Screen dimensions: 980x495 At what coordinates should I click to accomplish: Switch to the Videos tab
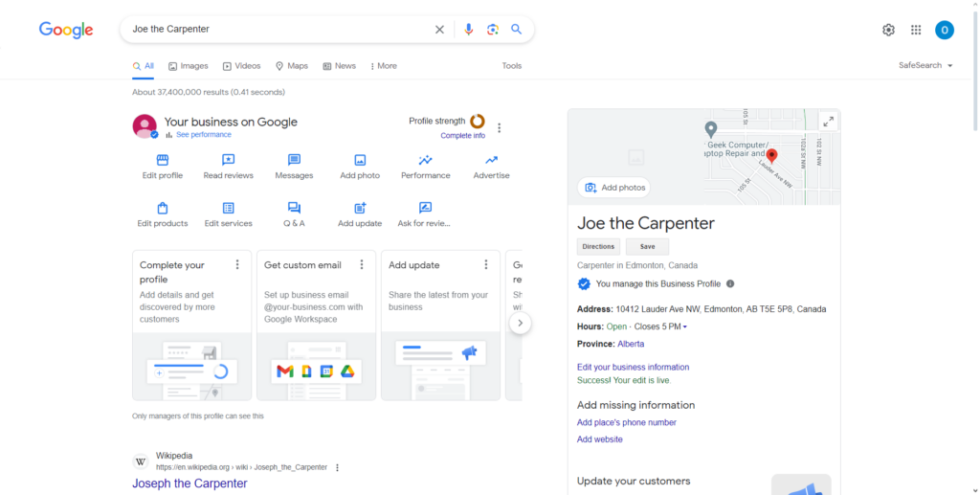[x=242, y=66]
